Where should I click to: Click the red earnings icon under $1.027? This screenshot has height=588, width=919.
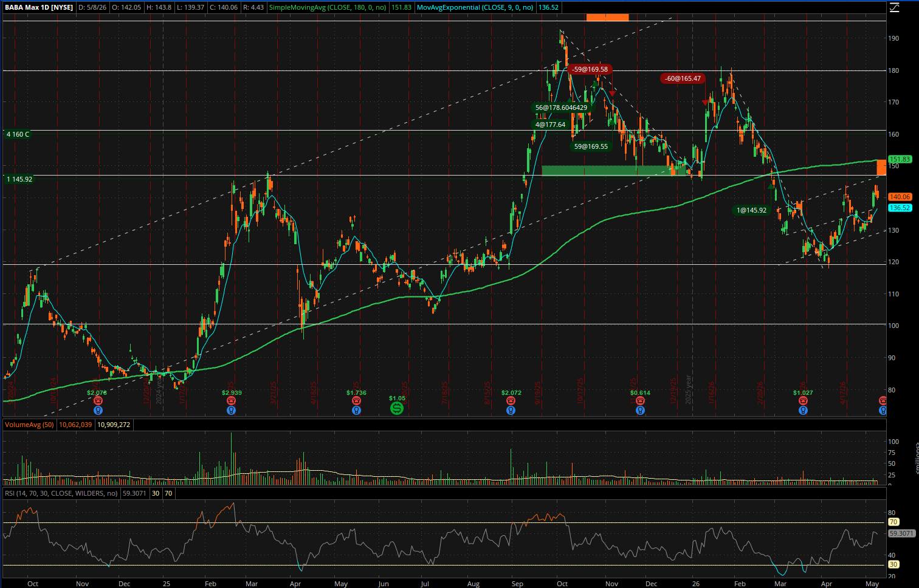pyautogui.click(x=803, y=401)
